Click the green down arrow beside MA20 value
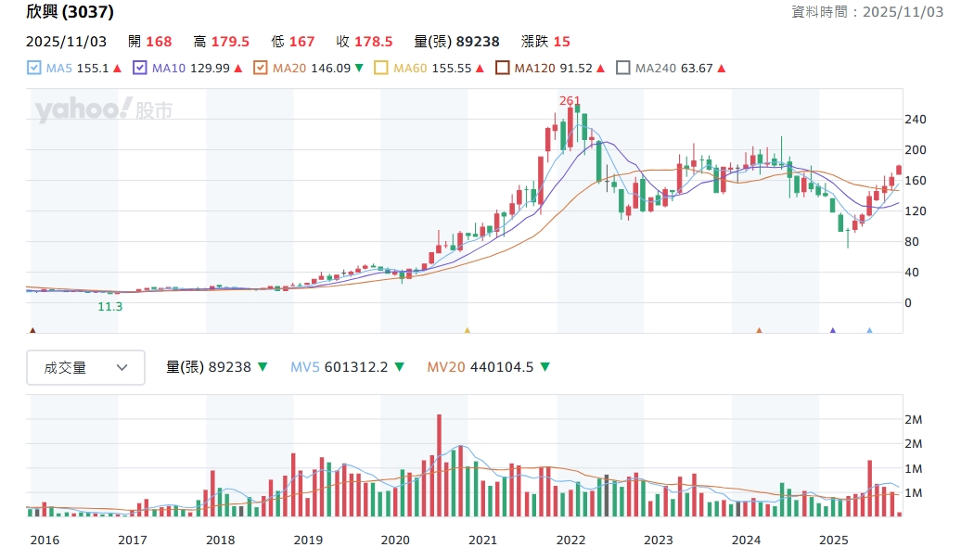 [x=359, y=69]
